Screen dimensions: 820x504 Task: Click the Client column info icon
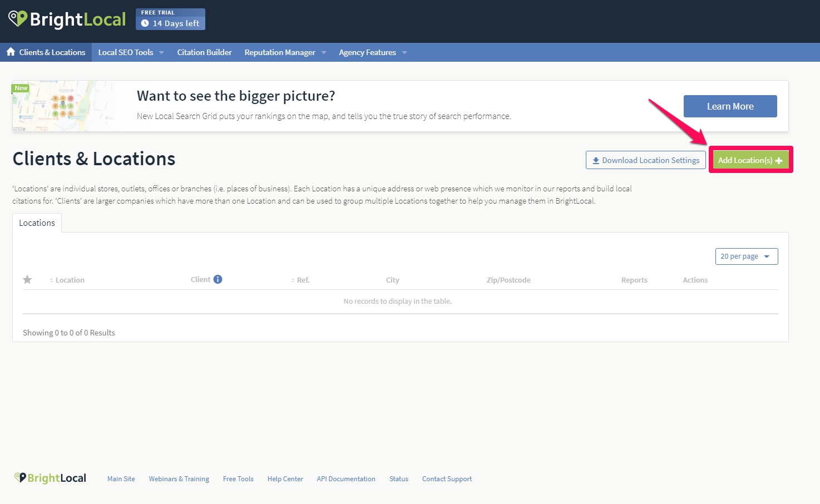pos(218,279)
